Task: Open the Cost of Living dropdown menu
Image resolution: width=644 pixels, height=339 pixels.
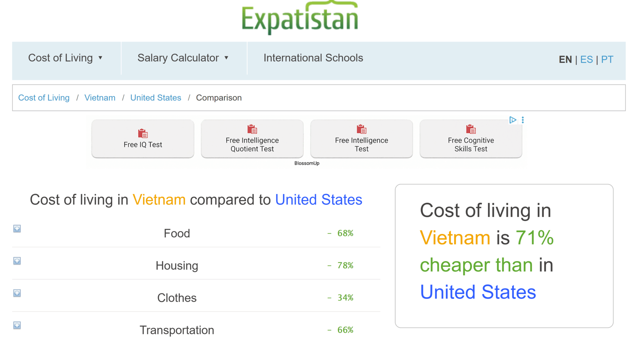Action: click(x=65, y=58)
